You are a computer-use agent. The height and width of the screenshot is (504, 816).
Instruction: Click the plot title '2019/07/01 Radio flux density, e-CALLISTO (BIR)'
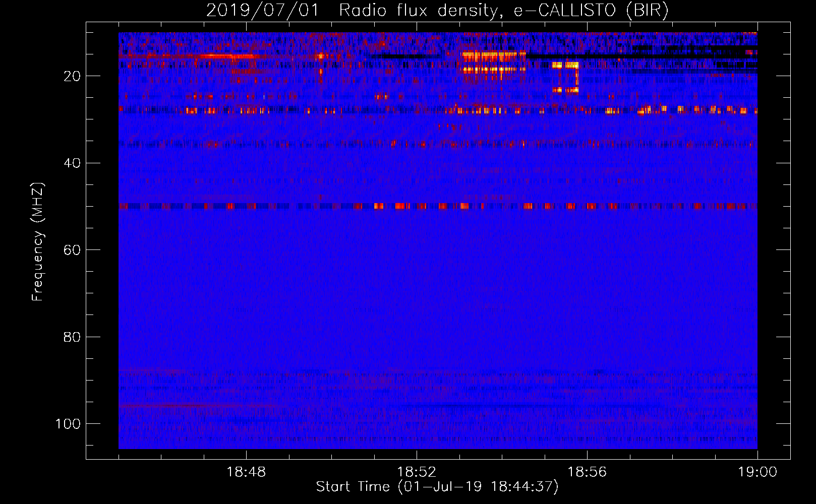coord(437,11)
